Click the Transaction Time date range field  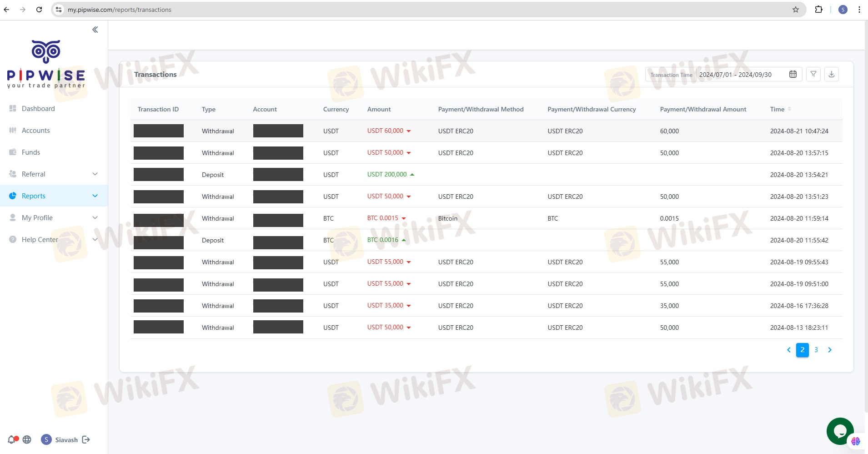coord(735,75)
